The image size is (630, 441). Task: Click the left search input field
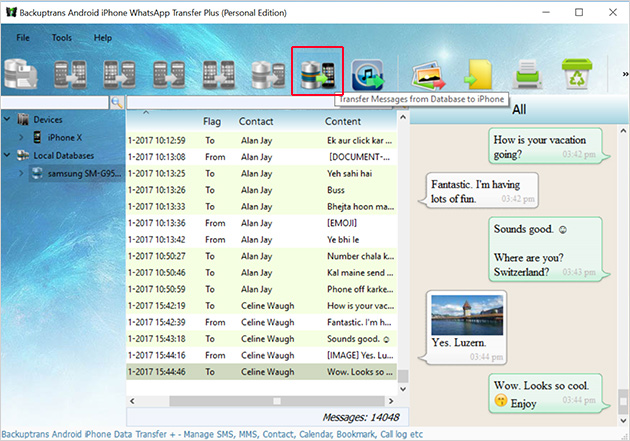pyautogui.click(x=55, y=102)
